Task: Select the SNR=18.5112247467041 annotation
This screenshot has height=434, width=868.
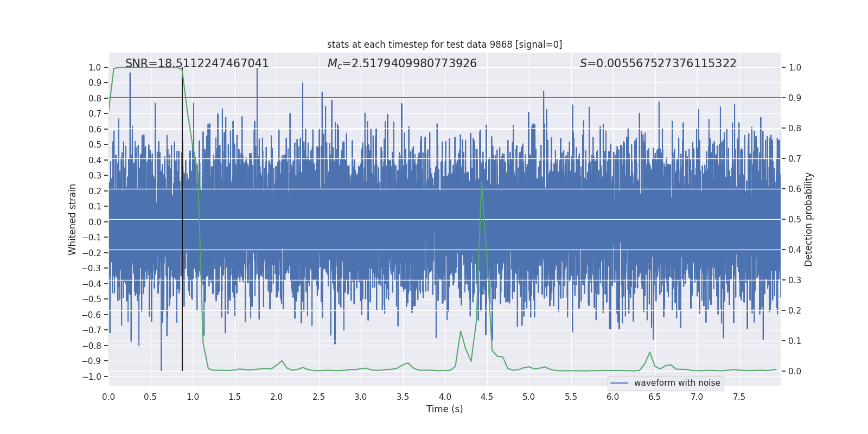Action: pos(197,63)
